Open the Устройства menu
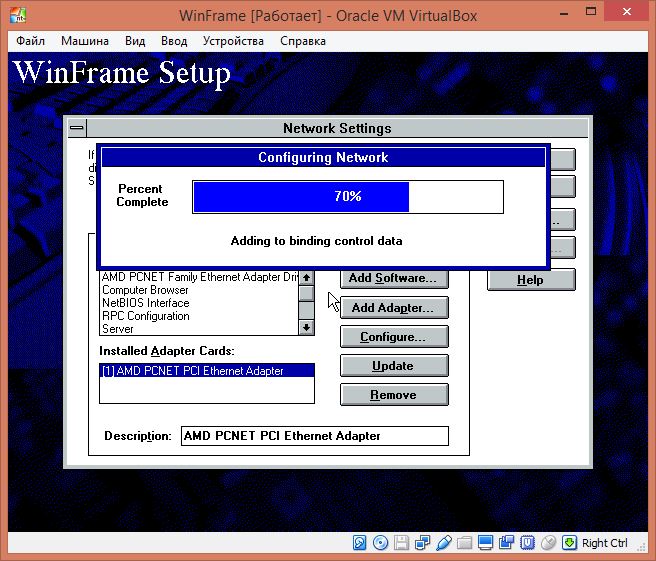 point(233,41)
